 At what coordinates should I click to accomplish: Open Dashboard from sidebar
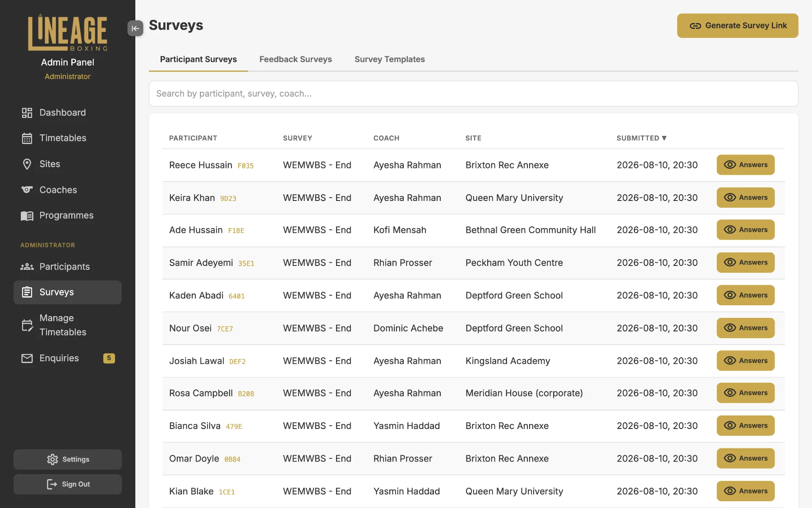coord(68,112)
